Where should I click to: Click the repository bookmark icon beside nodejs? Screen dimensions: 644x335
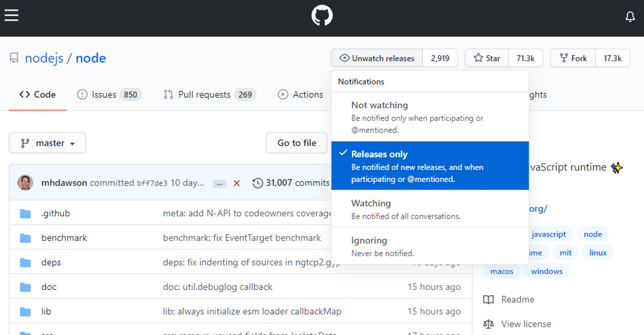13,57
